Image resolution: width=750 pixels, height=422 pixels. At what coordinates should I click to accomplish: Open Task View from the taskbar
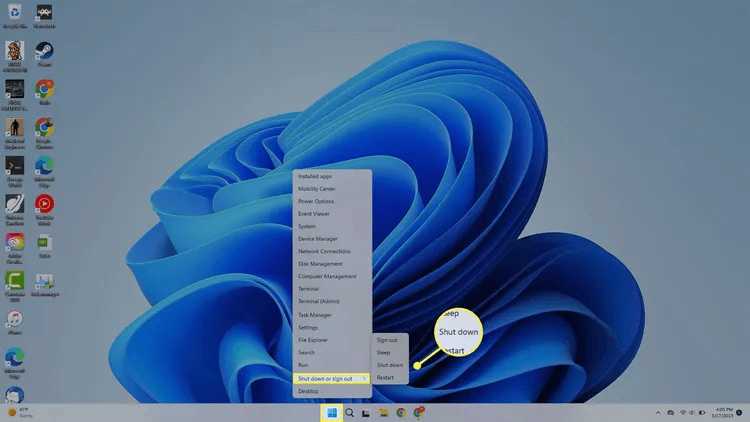point(366,413)
